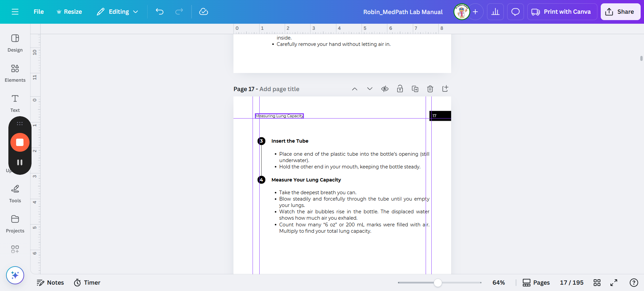The width and height of the screenshot is (644, 291).
Task: Click the Share button
Action: [x=620, y=12]
